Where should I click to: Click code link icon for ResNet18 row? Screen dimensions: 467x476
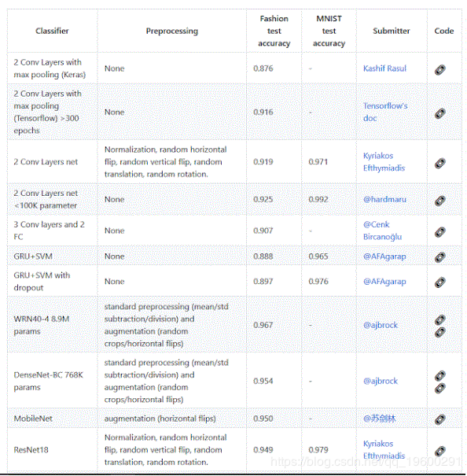point(440,451)
